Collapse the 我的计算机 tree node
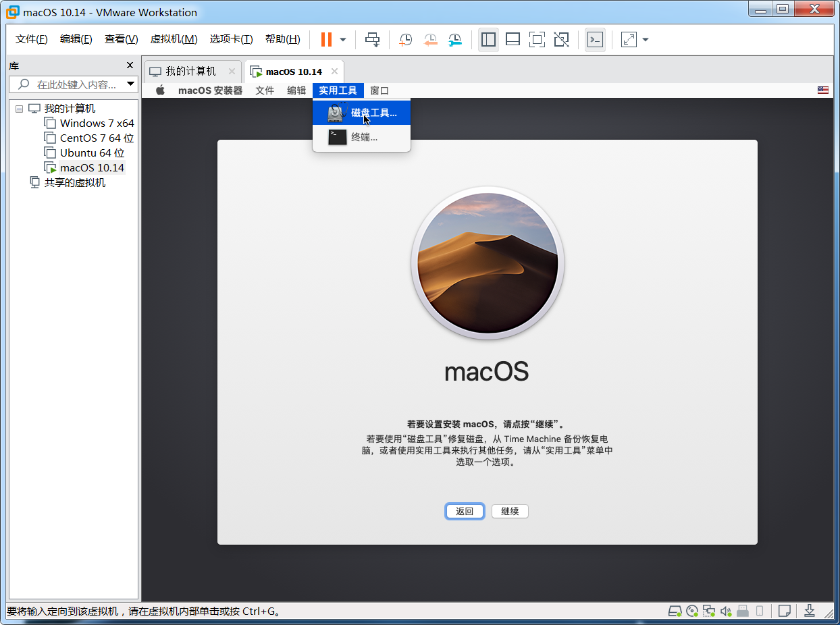 click(19, 108)
